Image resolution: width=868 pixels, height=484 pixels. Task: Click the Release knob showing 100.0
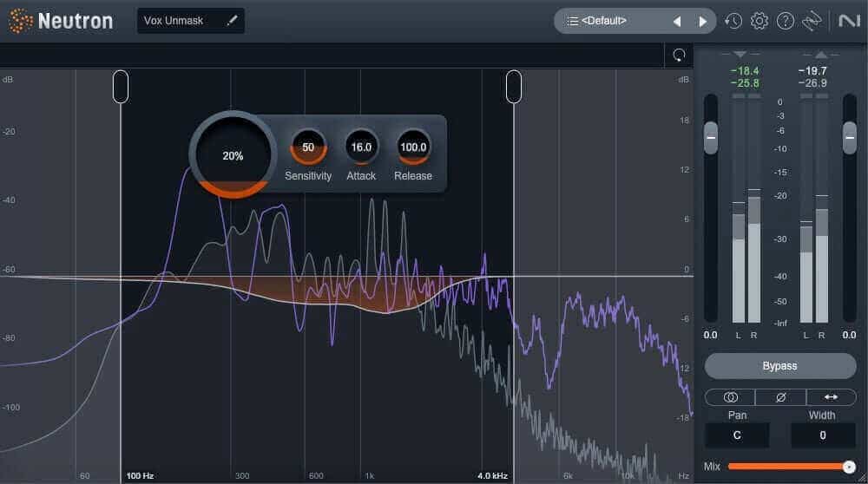[413, 147]
